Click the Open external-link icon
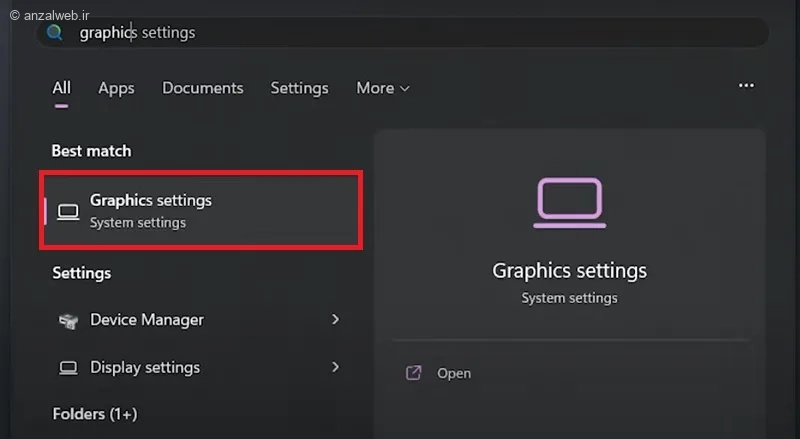800x439 pixels. pyautogui.click(x=413, y=373)
